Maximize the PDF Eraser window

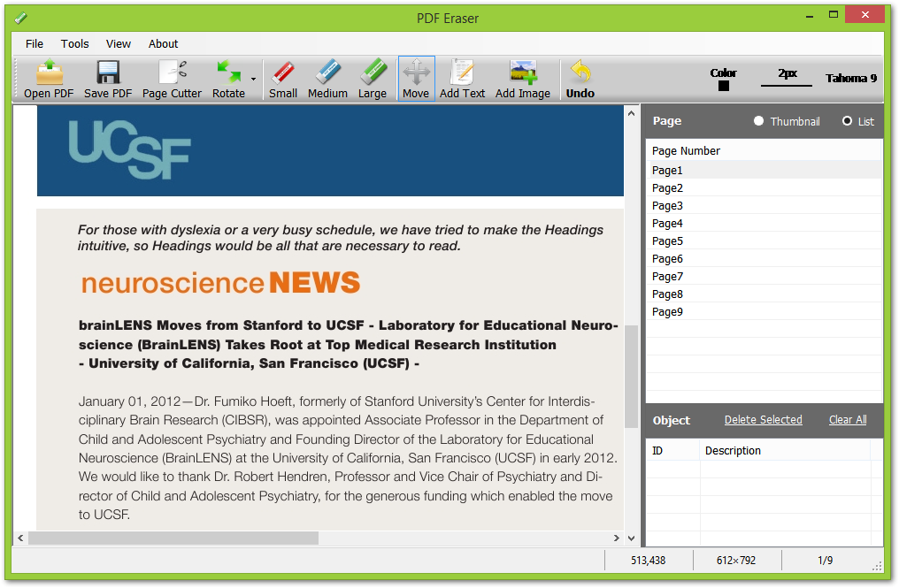pos(834,15)
